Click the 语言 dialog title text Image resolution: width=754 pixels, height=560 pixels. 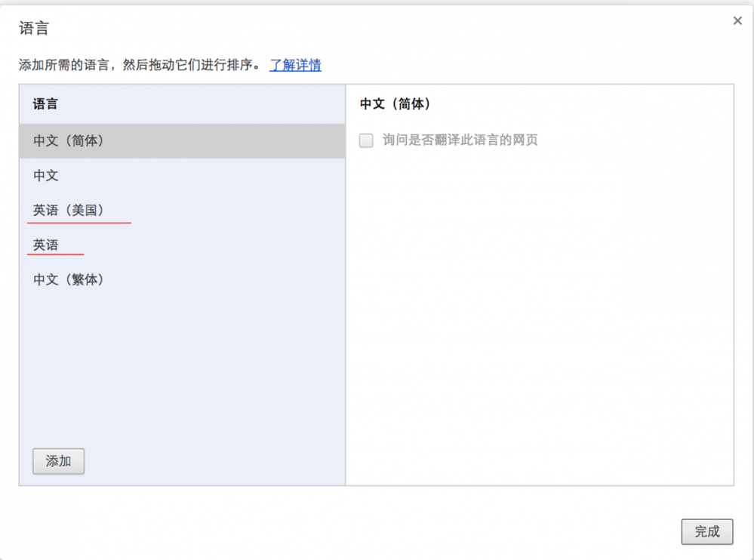pos(34,29)
